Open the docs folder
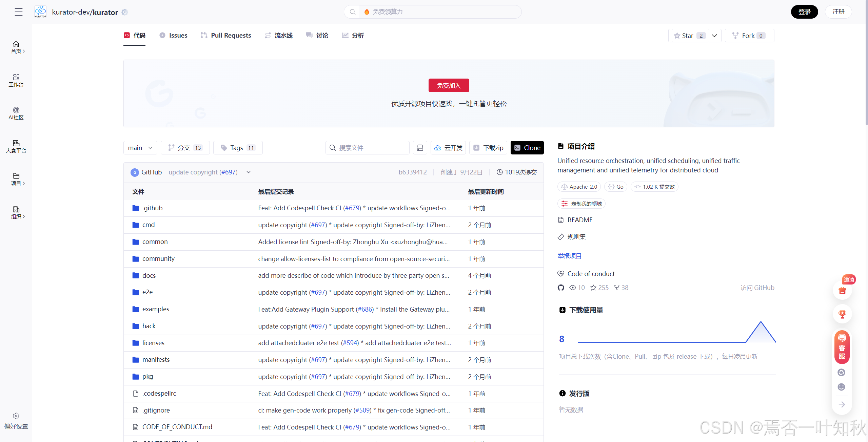Image resolution: width=868 pixels, height=442 pixels. coord(149,275)
